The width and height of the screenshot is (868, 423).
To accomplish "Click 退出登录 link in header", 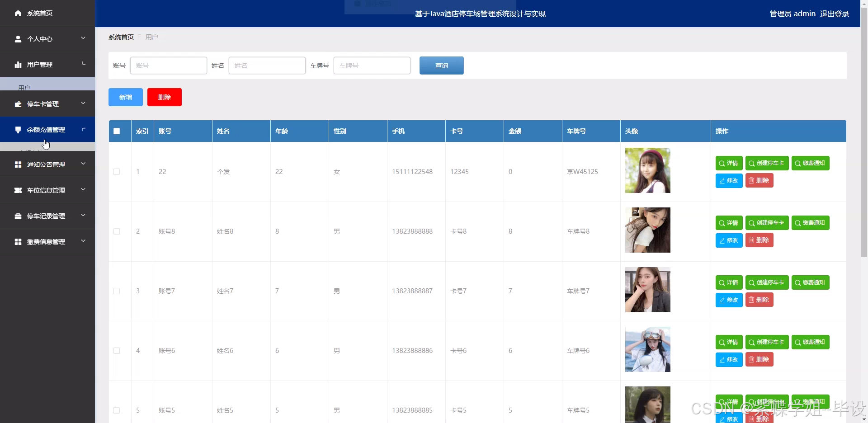I will (834, 14).
